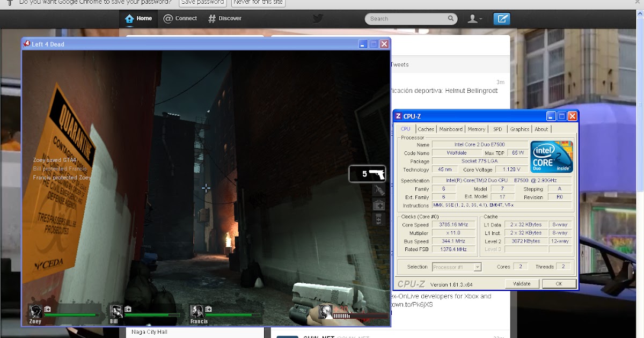Open the compose new tweet button
644x338 pixels.
coord(501,19)
